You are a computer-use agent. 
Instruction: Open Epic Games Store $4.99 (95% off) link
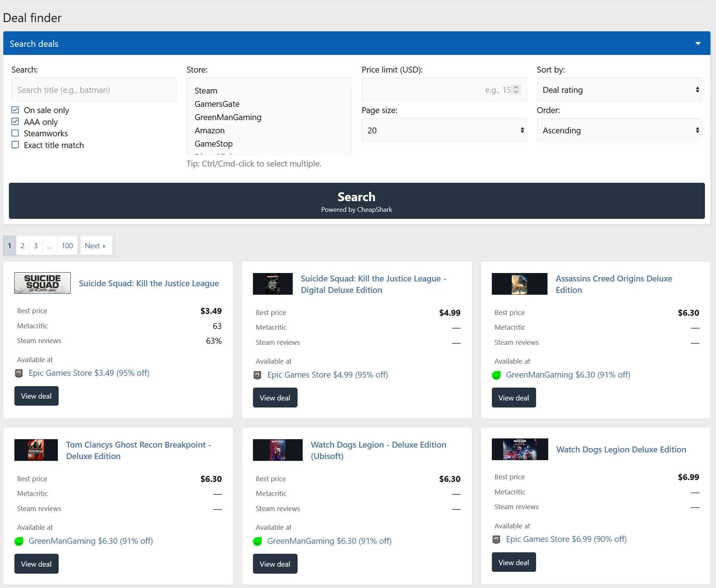tap(327, 375)
